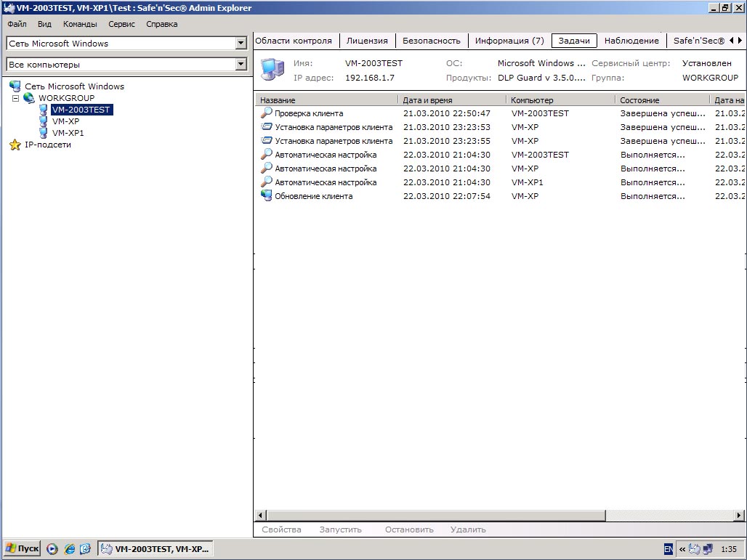Open Windows Media Player from quick launch
The width and height of the screenshot is (747, 560).
[52, 549]
